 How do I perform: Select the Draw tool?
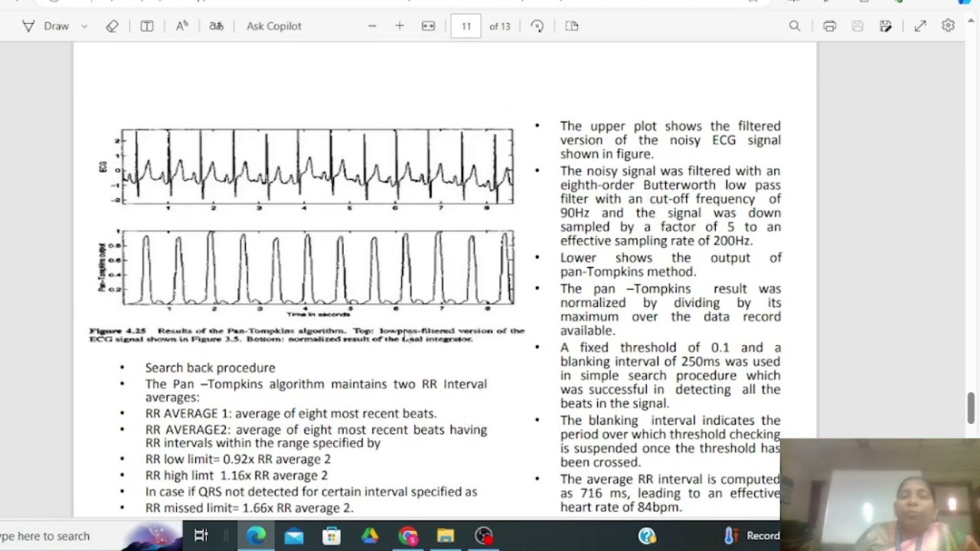(x=46, y=26)
